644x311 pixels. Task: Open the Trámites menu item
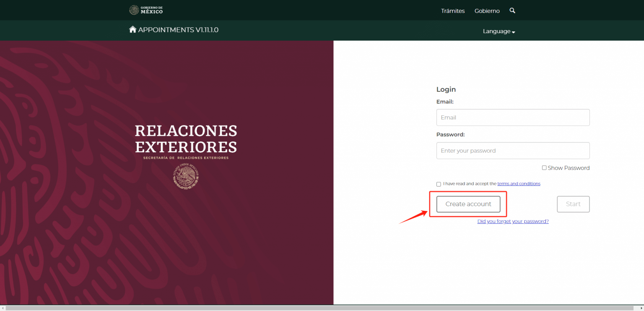click(x=453, y=11)
